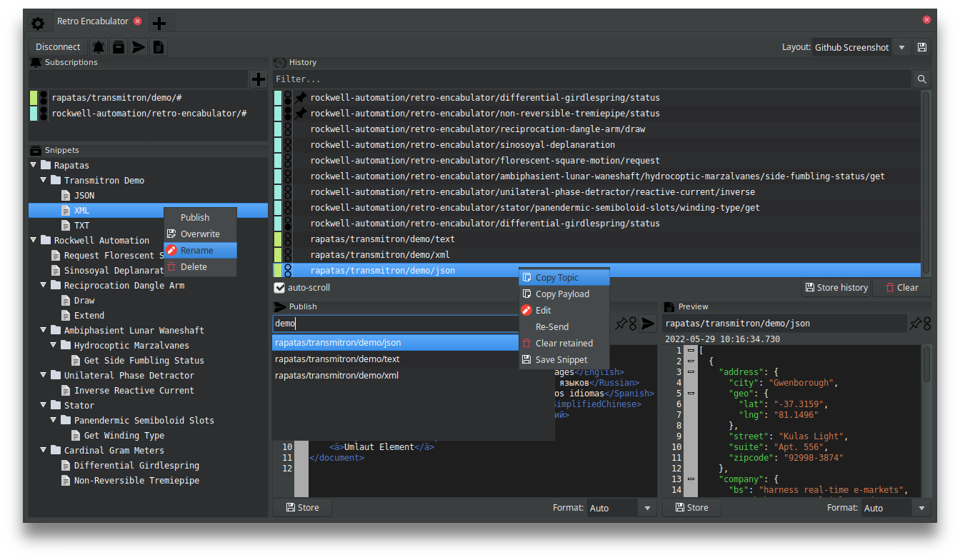Collapse the Hydrocoptic Marzalvanes folder

click(54, 345)
